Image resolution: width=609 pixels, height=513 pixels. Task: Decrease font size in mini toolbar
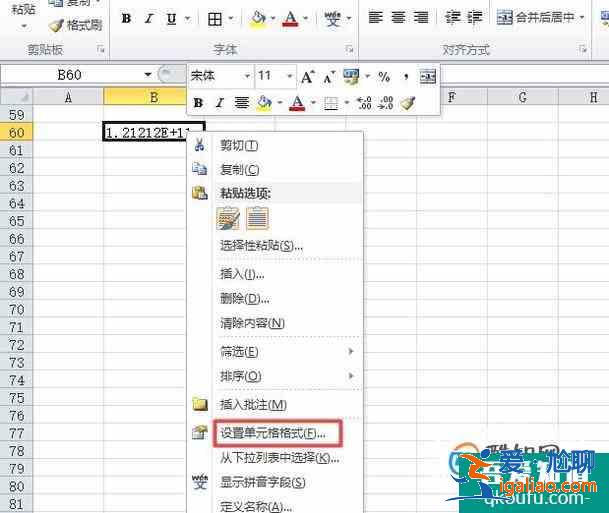click(x=329, y=77)
